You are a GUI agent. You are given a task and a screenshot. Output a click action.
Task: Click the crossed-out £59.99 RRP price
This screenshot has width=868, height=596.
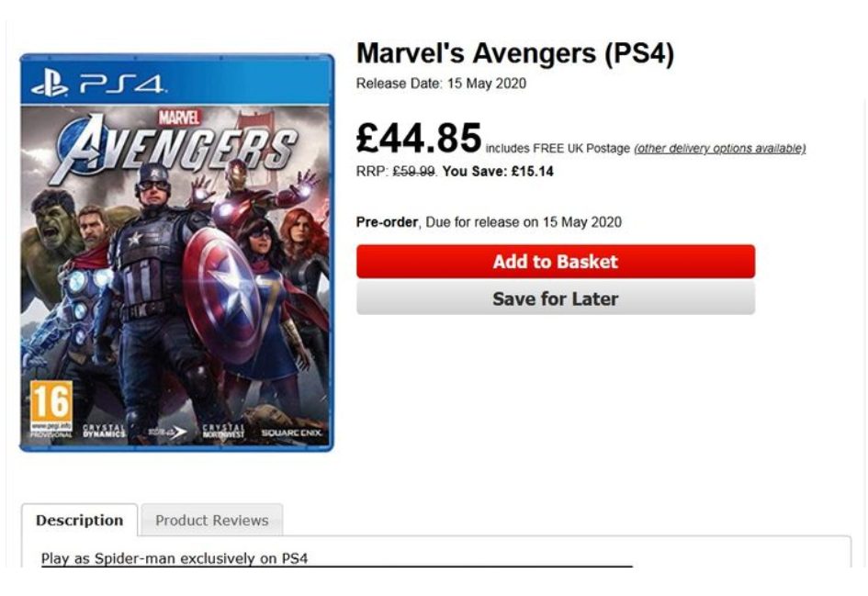(413, 172)
